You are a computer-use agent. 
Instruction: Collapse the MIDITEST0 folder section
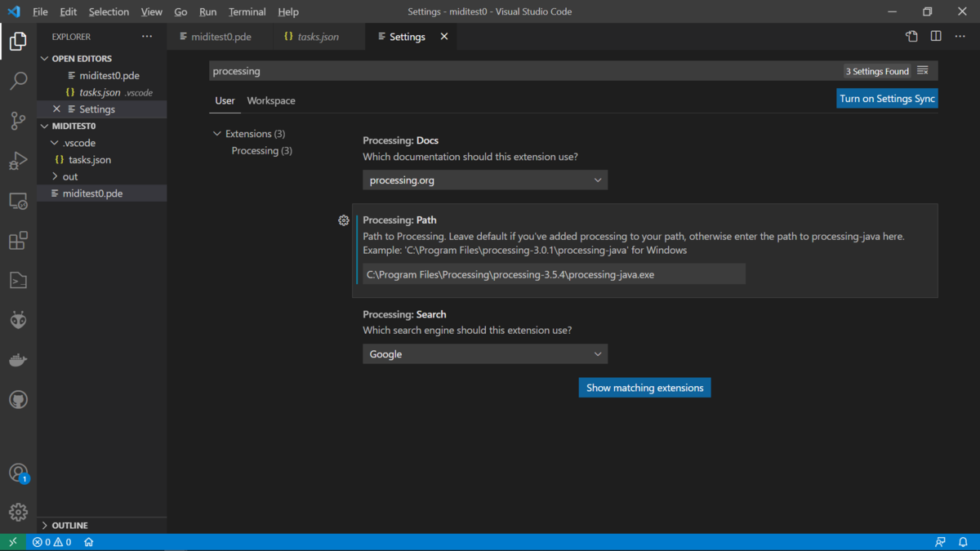pos(44,127)
